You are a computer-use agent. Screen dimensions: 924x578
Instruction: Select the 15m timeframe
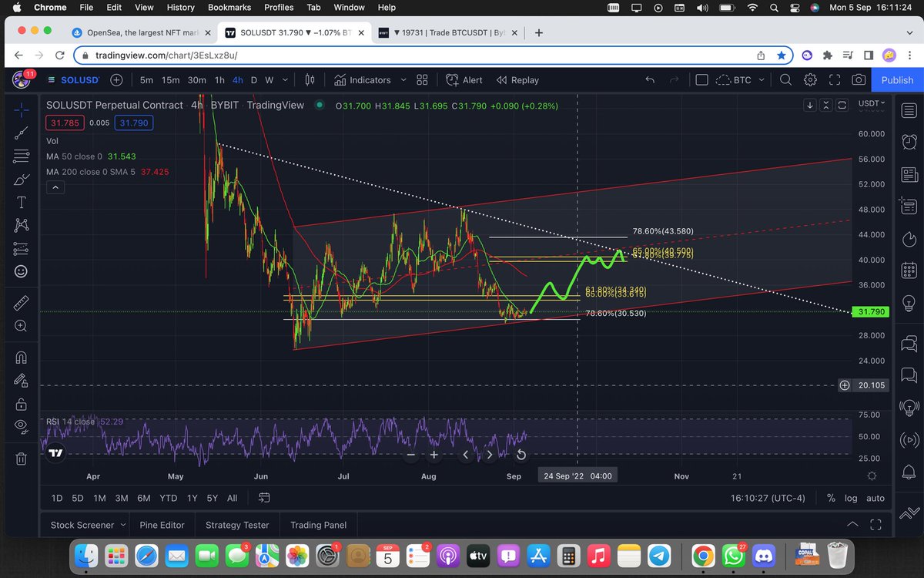tap(170, 79)
